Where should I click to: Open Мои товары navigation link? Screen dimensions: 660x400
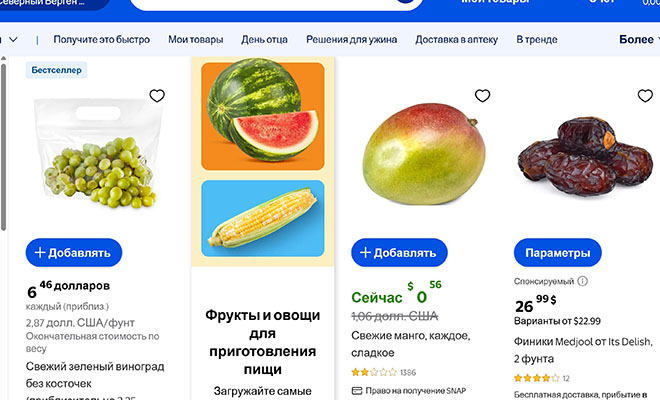(196, 40)
